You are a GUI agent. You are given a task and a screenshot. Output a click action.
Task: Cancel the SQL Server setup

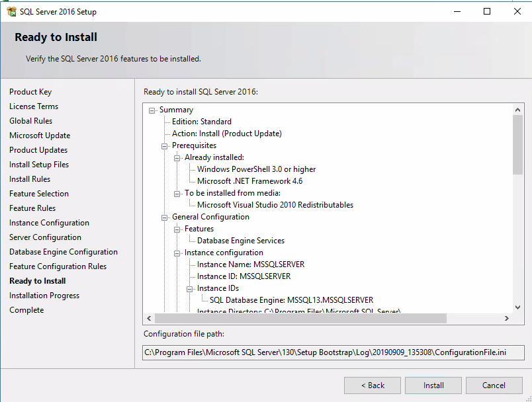494,385
